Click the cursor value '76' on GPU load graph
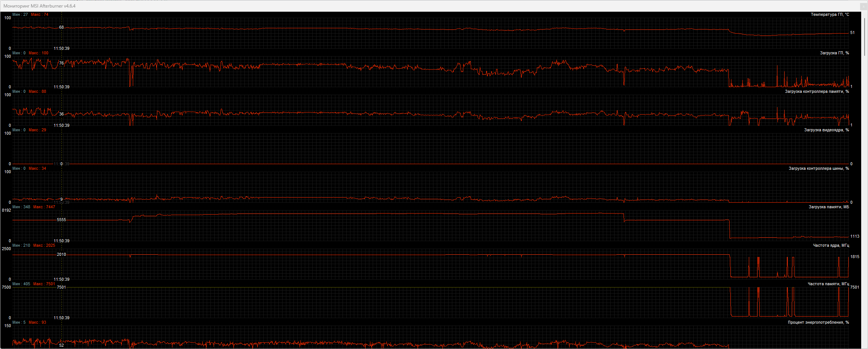Image resolution: width=868 pixels, height=349 pixels. (x=61, y=63)
